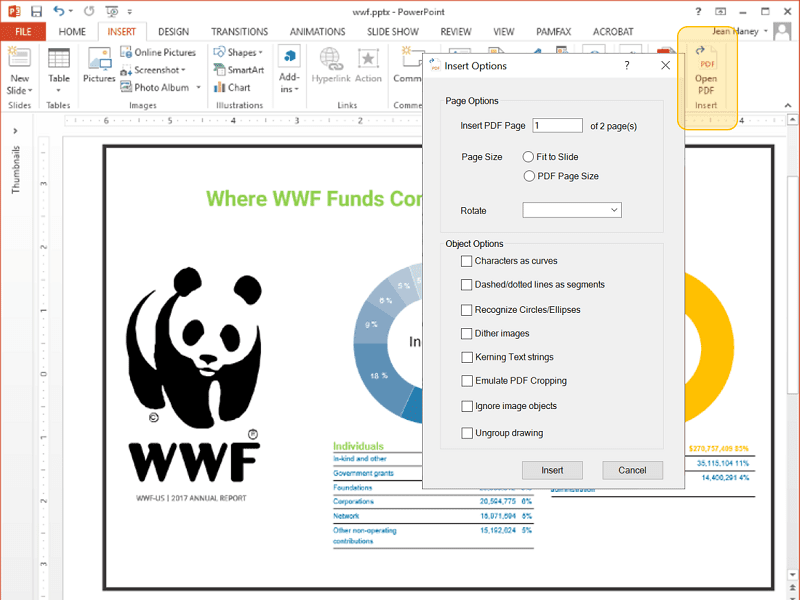
Task: Collapse the ribbon chevron
Action: click(x=788, y=105)
